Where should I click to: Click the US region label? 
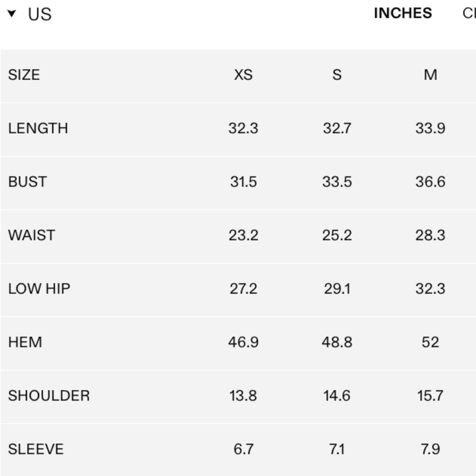(x=40, y=14)
